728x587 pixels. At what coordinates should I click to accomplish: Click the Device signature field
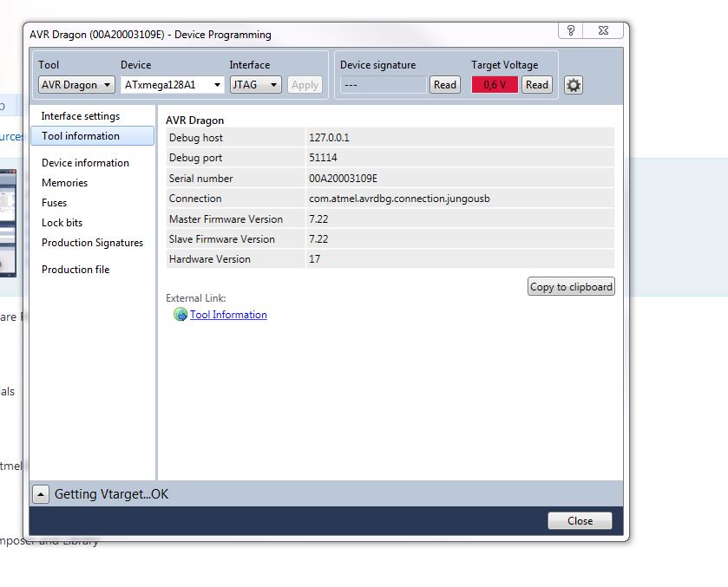(x=383, y=85)
